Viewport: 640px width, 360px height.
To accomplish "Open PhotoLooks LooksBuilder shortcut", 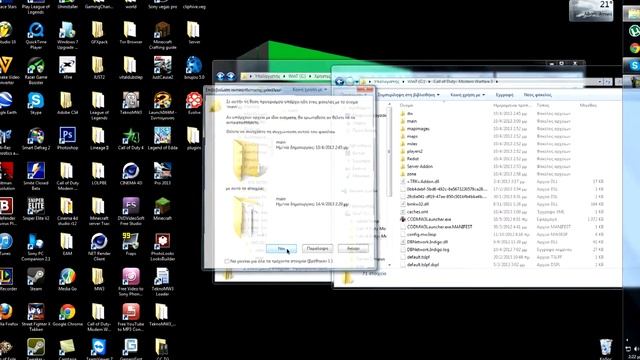I will tap(162, 247).
